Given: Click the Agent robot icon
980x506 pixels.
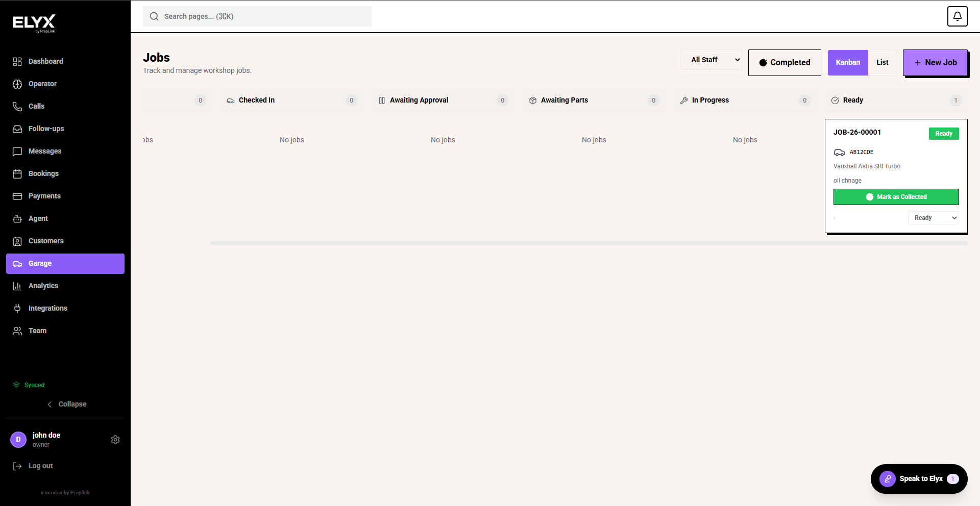Looking at the screenshot, I should 17,218.
